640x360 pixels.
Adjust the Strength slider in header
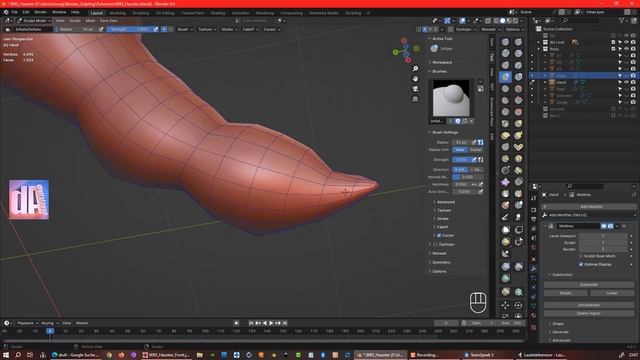click(129, 29)
